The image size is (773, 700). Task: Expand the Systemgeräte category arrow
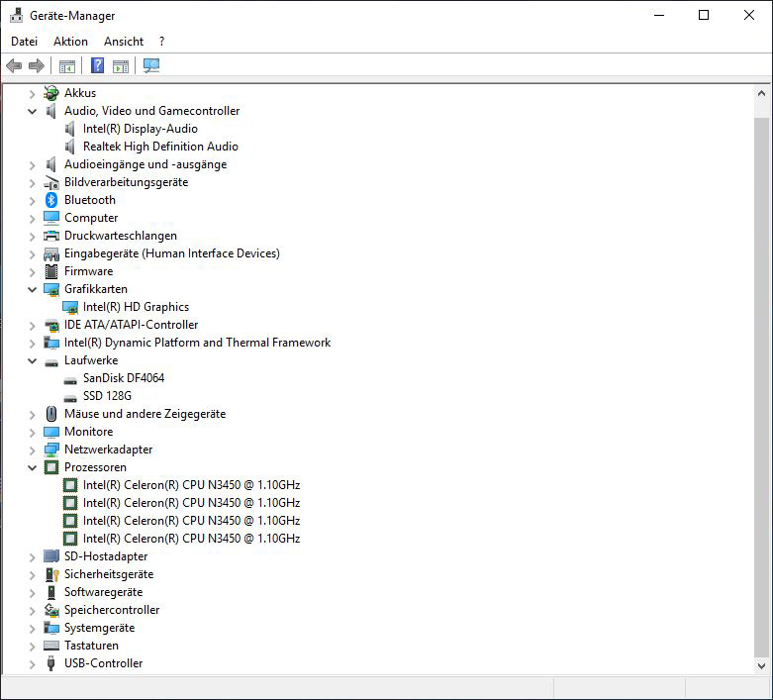click(x=32, y=629)
